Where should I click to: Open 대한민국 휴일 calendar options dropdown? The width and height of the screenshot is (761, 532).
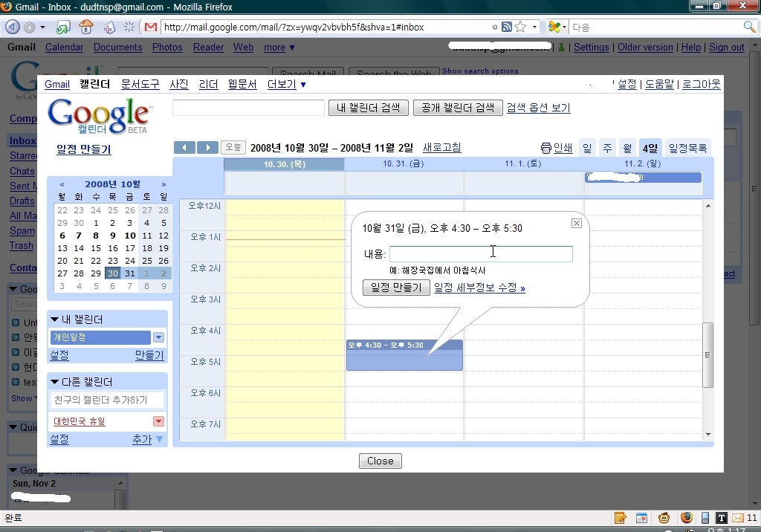(x=159, y=421)
